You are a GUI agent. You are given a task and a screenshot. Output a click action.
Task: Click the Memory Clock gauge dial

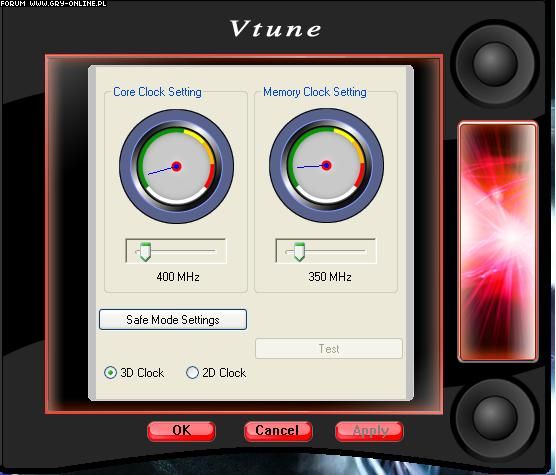(326, 166)
